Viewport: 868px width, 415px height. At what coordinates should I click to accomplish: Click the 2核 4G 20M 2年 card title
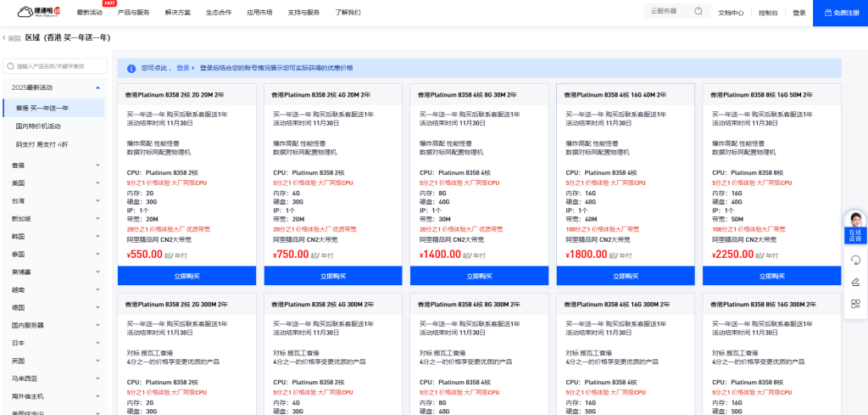coord(320,95)
